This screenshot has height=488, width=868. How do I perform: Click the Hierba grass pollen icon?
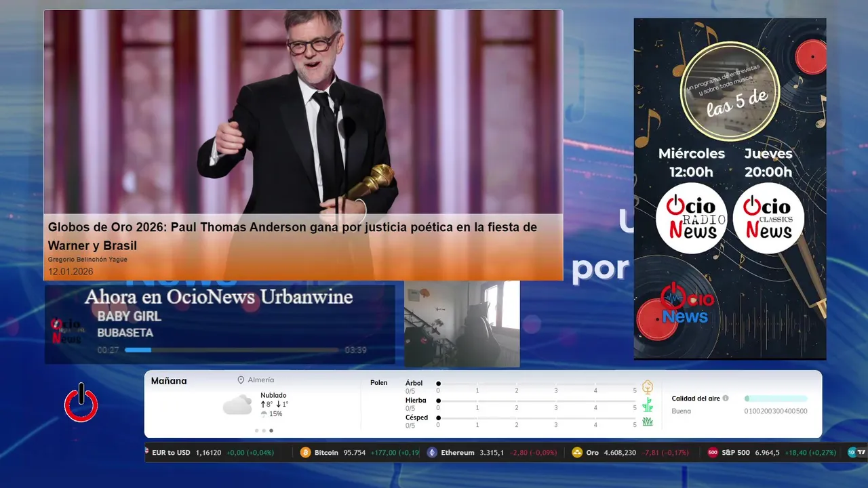point(648,405)
